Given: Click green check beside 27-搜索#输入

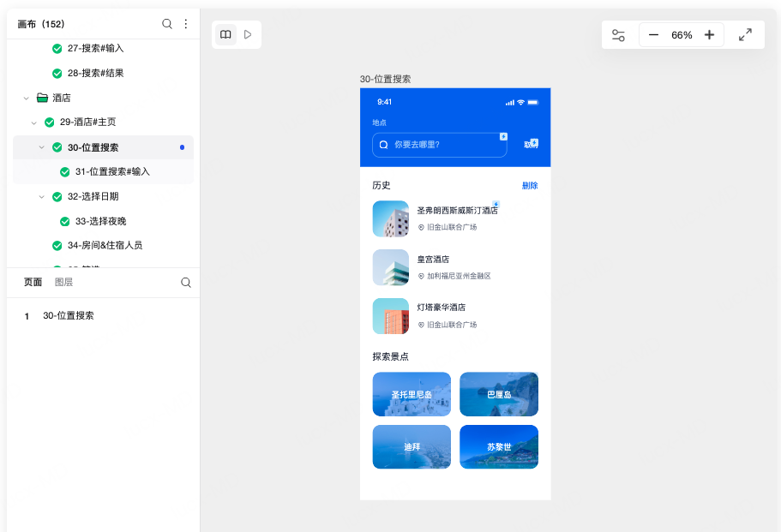Looking at the screenshot, I should point(57,48).
